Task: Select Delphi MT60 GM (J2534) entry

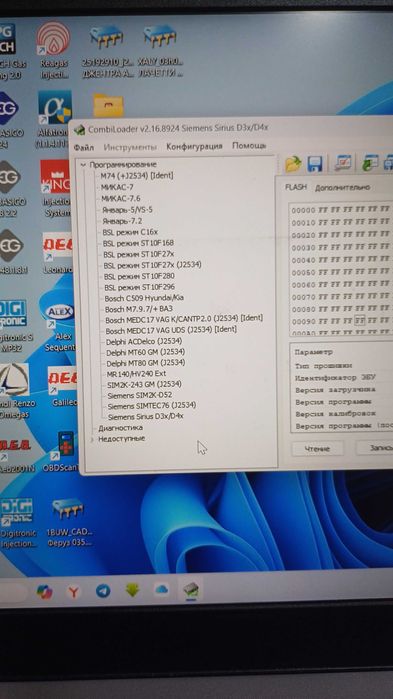Action: pos(146,352)
